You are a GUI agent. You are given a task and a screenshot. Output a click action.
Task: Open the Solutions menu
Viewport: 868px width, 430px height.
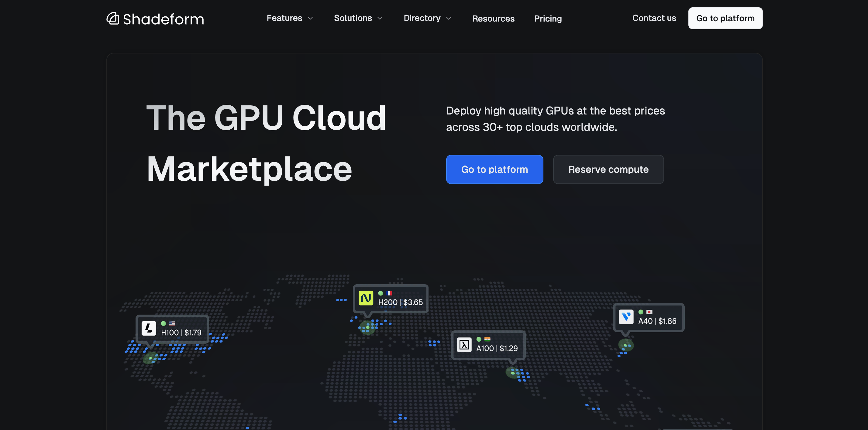point(353,18)
